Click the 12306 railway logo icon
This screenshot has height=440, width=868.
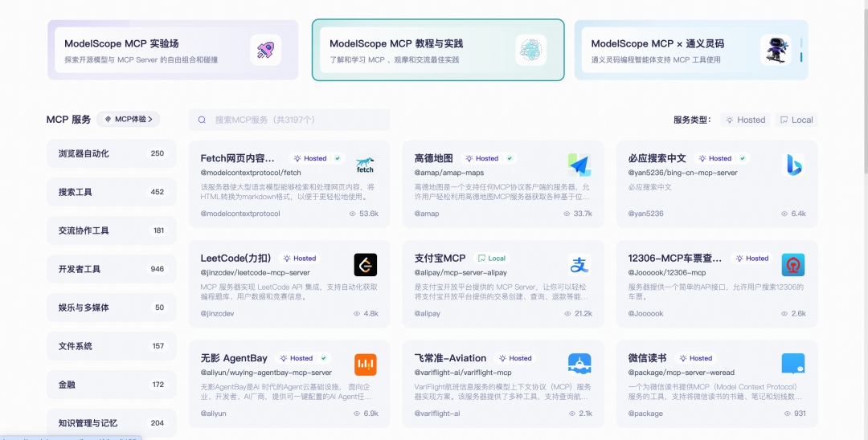[x=792, y=265]
